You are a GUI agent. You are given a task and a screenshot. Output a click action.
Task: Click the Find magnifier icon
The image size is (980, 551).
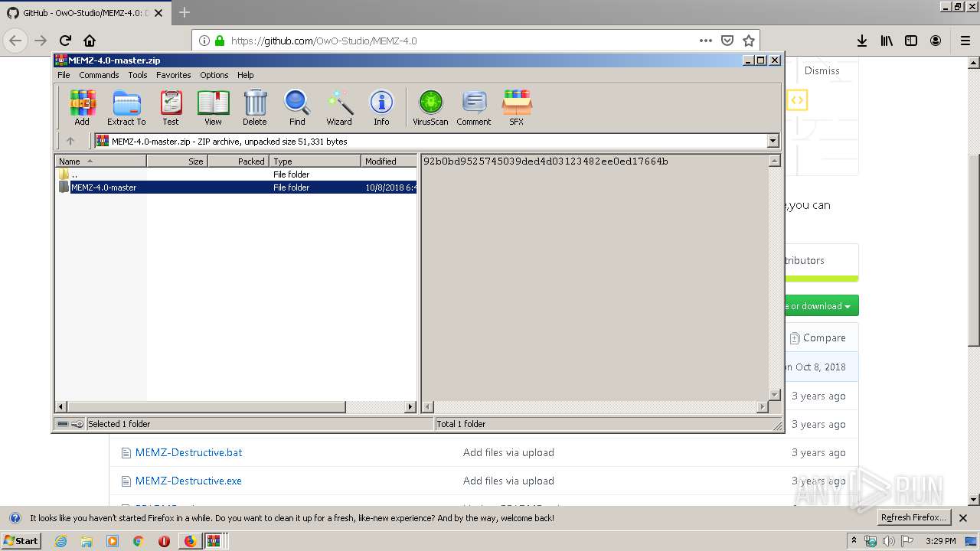[297, 107]
